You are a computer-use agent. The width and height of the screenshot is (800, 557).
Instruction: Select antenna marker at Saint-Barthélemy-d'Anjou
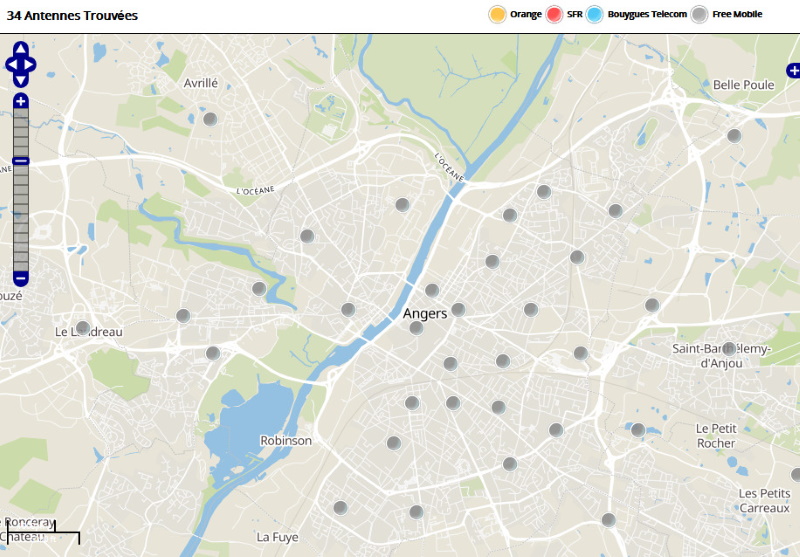(x=729, y=349)
